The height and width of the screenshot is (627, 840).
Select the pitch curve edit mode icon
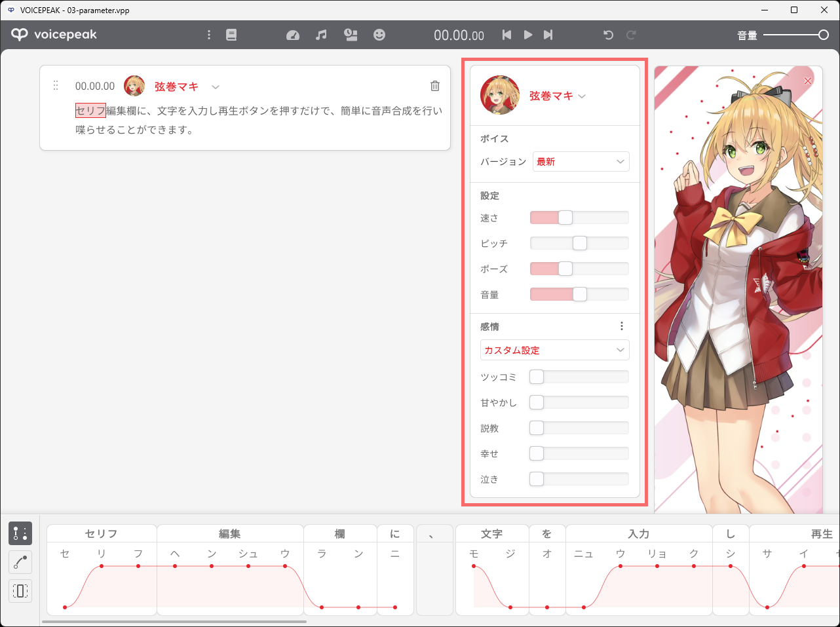(20, 562)
